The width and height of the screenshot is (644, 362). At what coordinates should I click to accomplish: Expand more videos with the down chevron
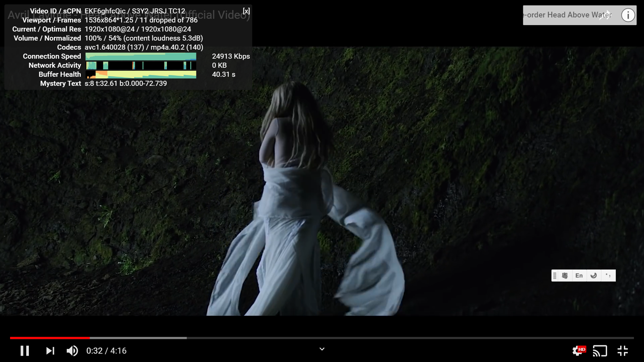[322, 349]
